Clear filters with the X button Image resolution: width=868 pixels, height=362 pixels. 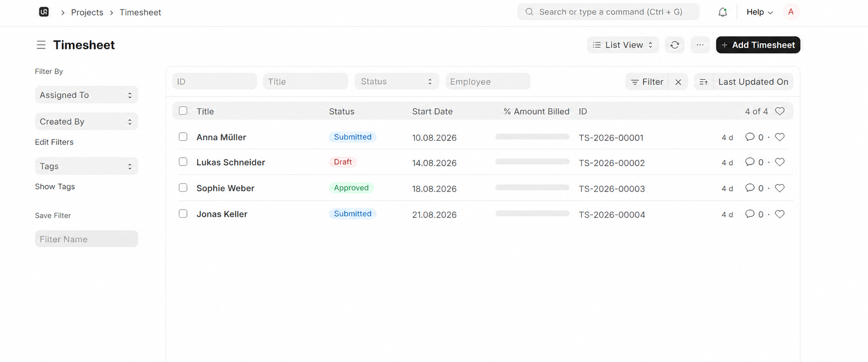678,82
